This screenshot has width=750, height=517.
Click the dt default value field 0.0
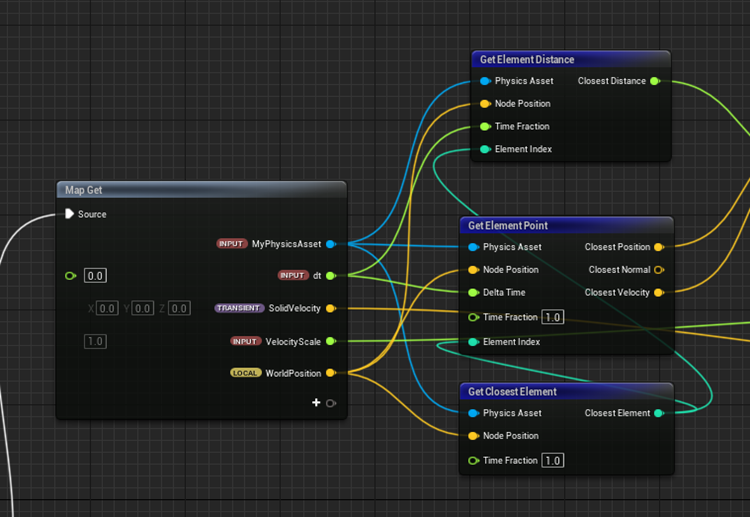pyautogui.click(x=95, y=275)
